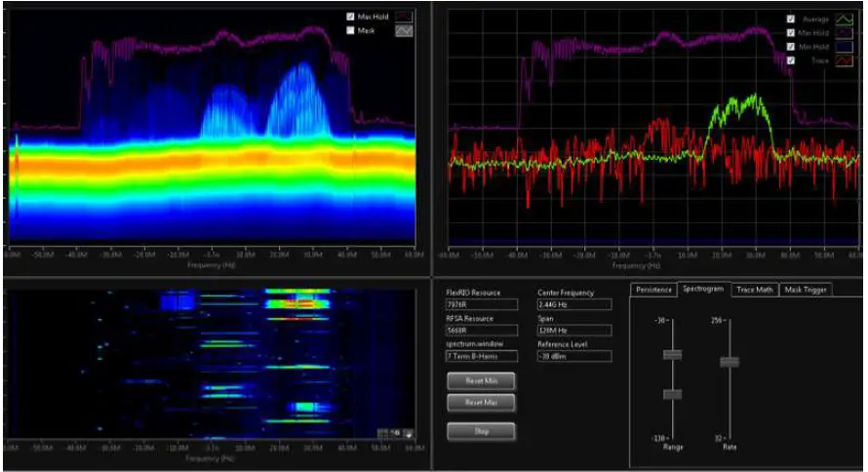The image size is (868, 472).
Task: Disable Max Hold checkbox in persistence plot
Action: (350, 17)
